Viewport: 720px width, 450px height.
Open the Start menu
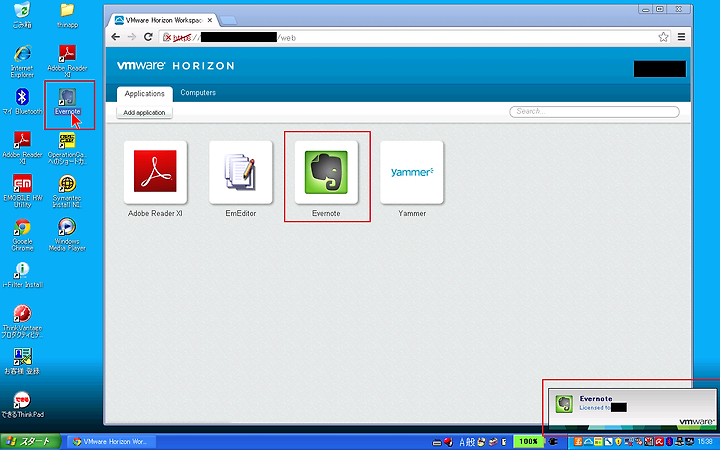pos(30,442)
